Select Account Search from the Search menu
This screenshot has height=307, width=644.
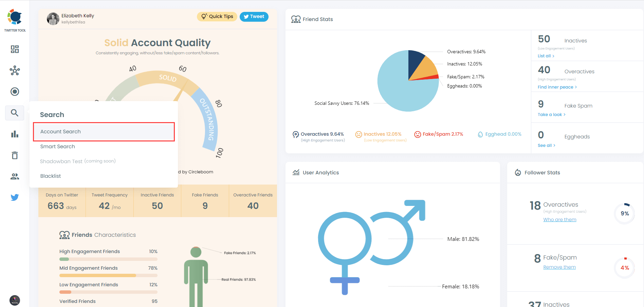[60, 132]
